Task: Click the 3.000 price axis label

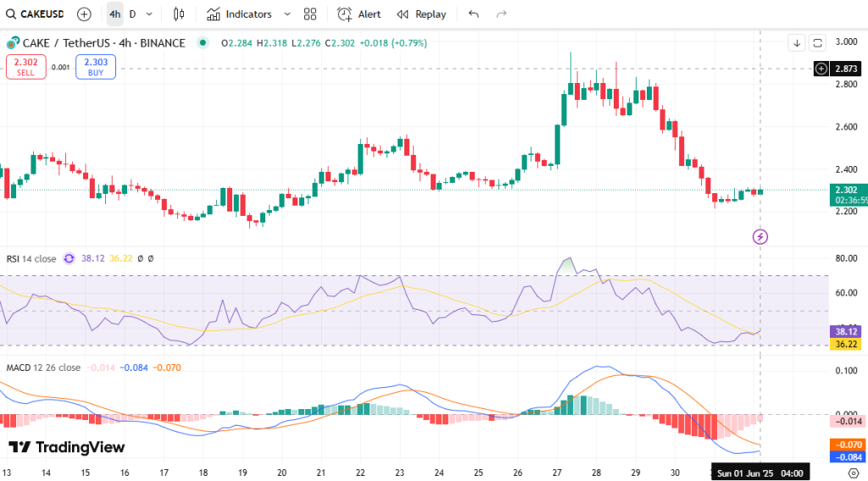Action: (x=847, y=41)
